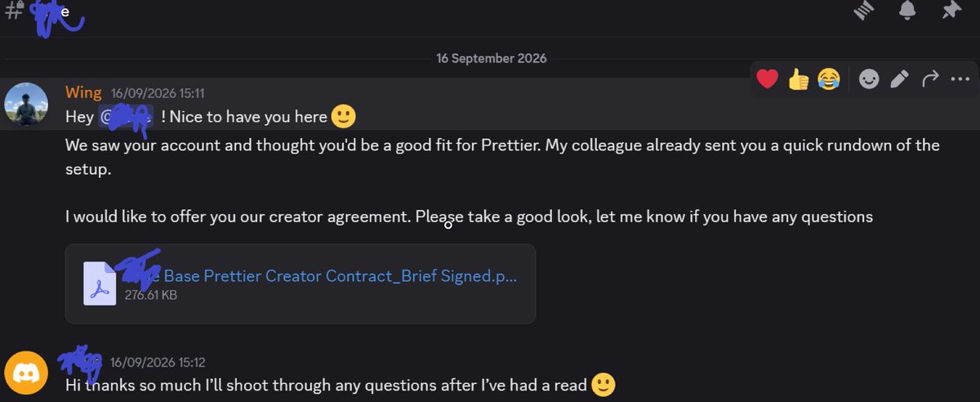The height and width of the screenshot is (402, 980).
Task: Click the 16 September 2026 date divider
Action: click(492, 59)
